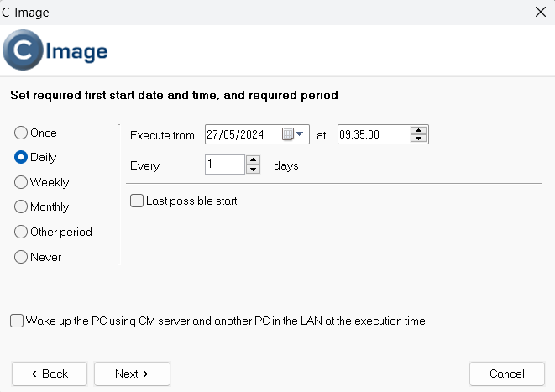Enable Wake up the PC checkbox
Screen dimensions: 555x392
(17, 321)
